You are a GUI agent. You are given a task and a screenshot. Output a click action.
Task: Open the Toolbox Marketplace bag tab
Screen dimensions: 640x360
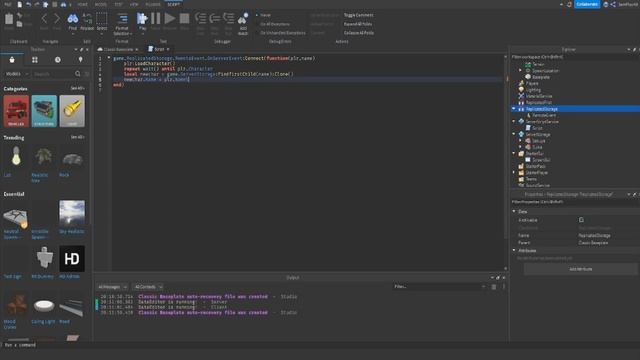(x=12, y=60)
